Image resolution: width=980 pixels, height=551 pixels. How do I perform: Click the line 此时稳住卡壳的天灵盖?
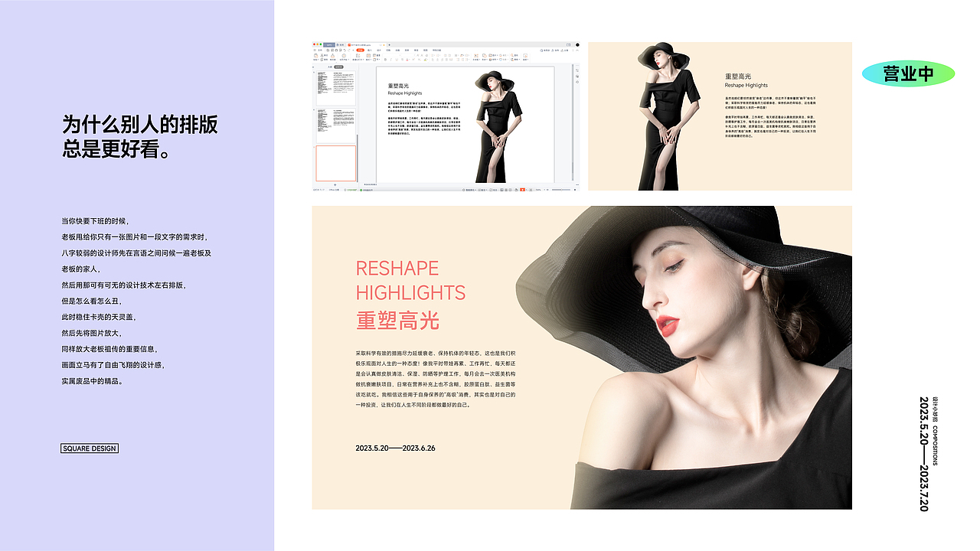pyautogui.click(x=99, y=317)
